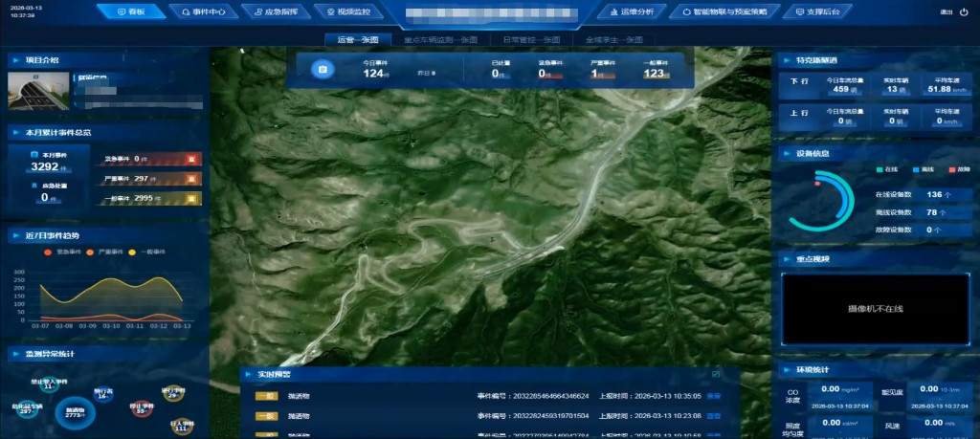Image resolution: width=980 pixels, height=439 pixels.
Task: Click the 抛洒物 2773 bubble
Action: pyautogui.click(x=75, y=413)
